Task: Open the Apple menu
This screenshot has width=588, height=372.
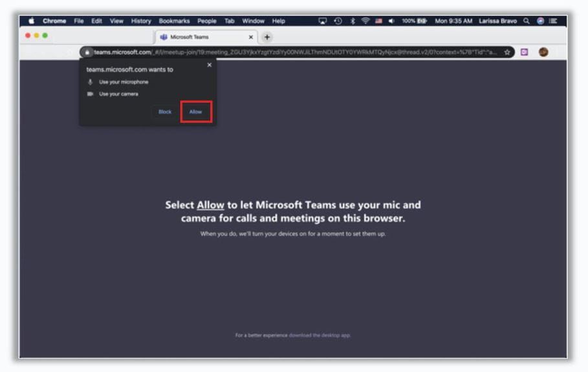Action: click(x=32, y=21)
